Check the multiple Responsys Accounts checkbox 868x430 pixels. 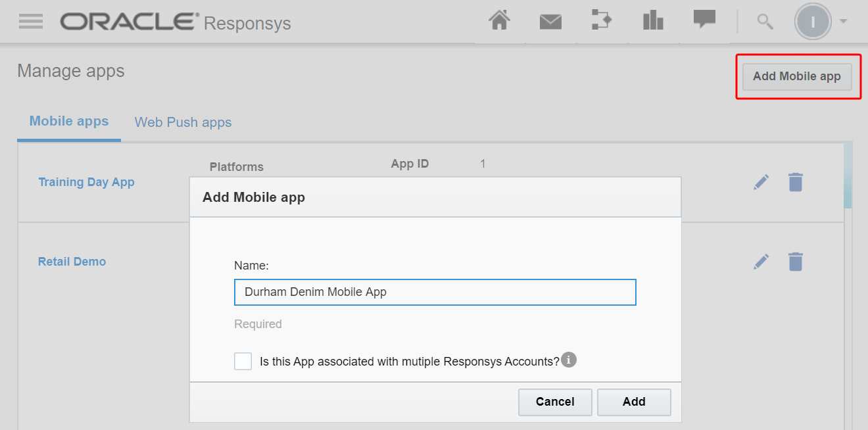click(x=243, y=361)
